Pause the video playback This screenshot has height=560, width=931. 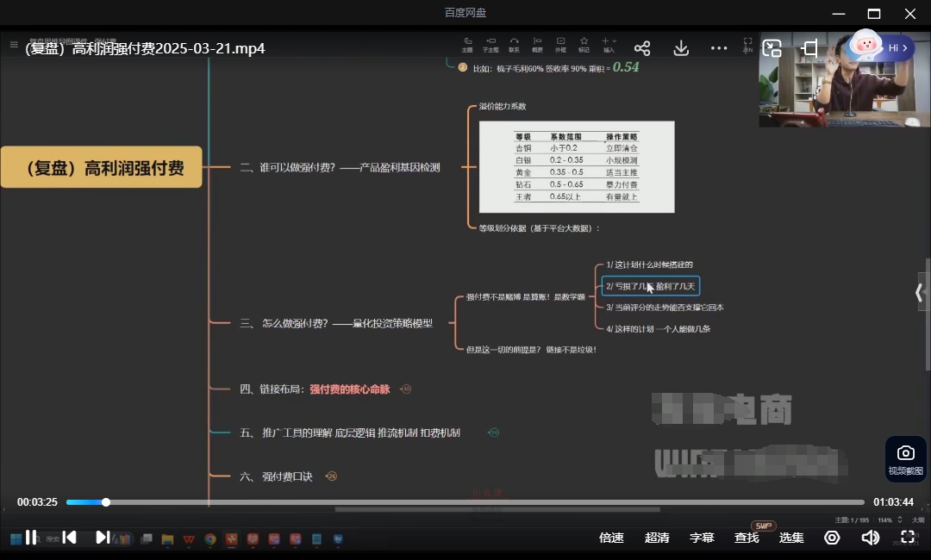click(x=31, y=538)
